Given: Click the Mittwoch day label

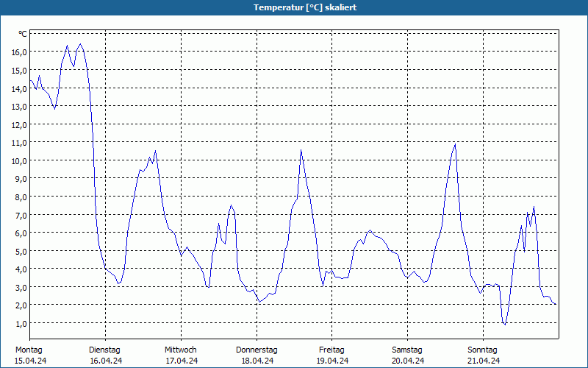Looking at the screenshot, I should [181, 350].
